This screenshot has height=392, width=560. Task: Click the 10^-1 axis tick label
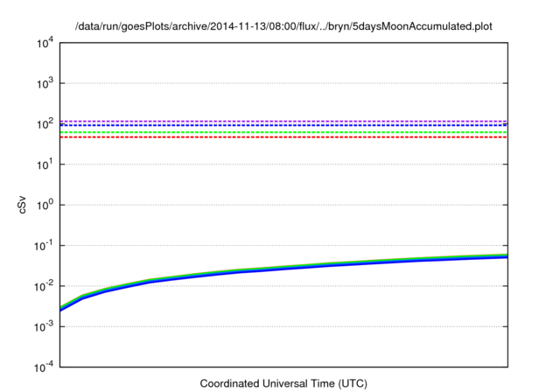[44, 246]
